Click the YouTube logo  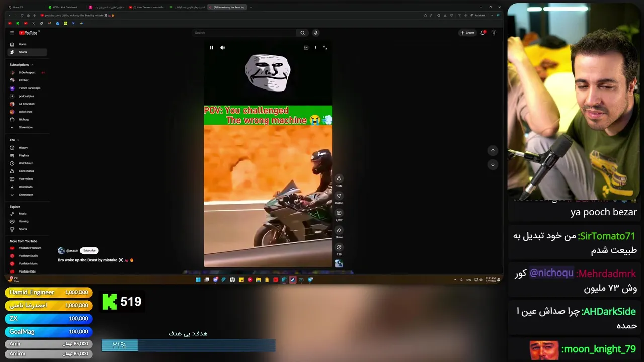click(x=29, y=33)
